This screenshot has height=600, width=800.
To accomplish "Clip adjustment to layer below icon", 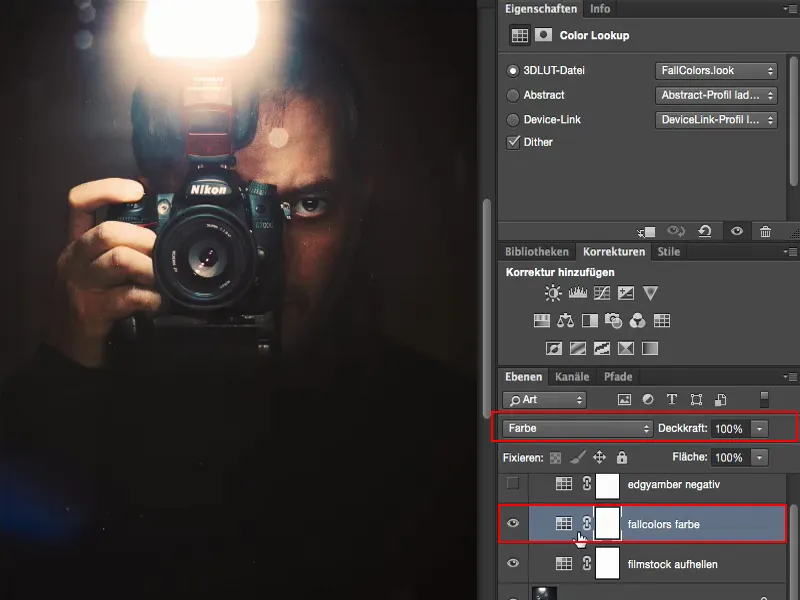I will (646, 232).
